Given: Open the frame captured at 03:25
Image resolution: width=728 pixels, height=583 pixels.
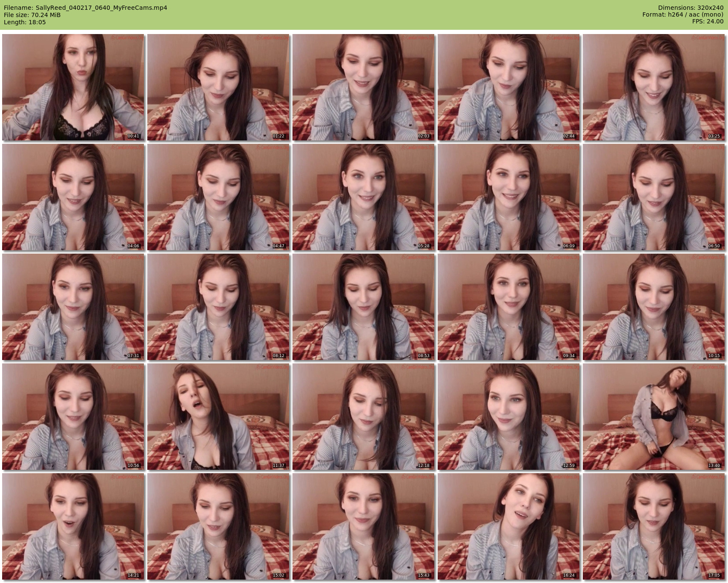Looking at the screenshot, I should point(653,87).
